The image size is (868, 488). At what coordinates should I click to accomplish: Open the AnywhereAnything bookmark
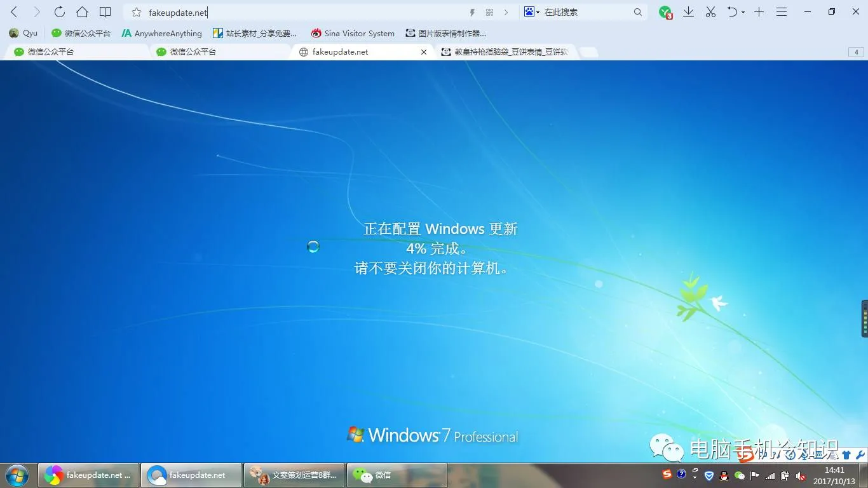(161, 33)
